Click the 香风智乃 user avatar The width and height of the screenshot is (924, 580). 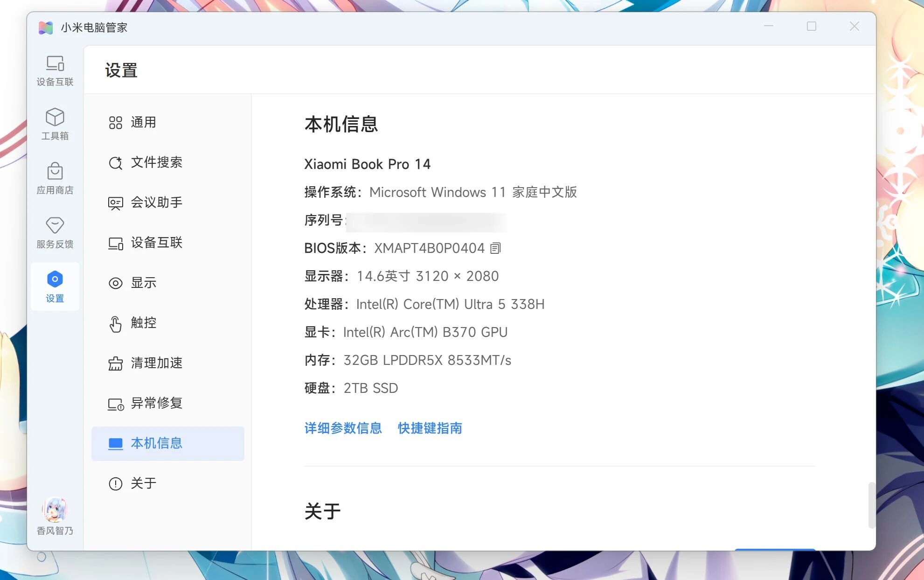pos(55,510)
